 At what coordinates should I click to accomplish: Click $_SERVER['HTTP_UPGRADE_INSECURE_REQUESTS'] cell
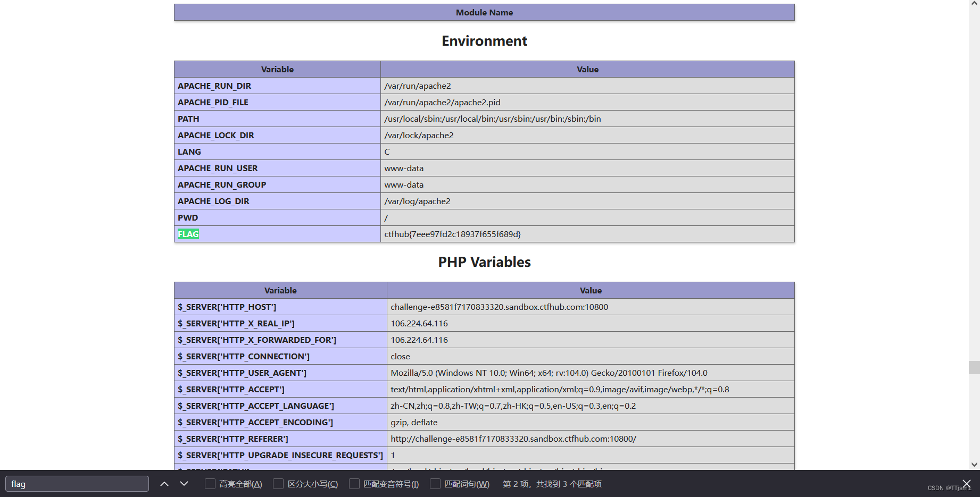click(x=280, y=455)
